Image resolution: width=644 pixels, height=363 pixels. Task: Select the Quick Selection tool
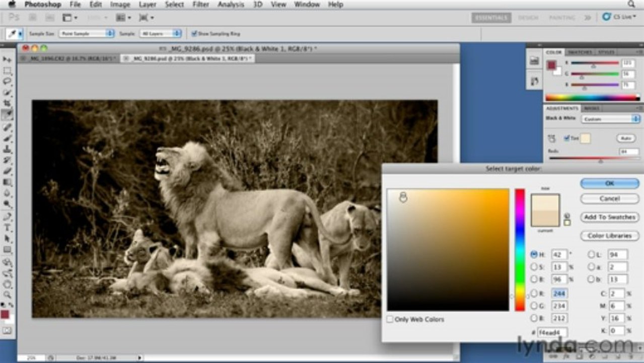7,93
